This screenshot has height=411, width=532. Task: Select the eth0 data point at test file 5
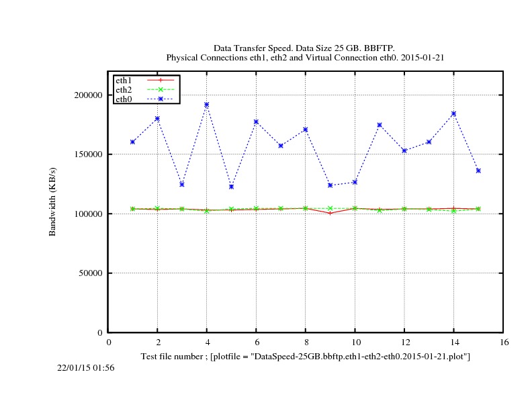(232, 187)
